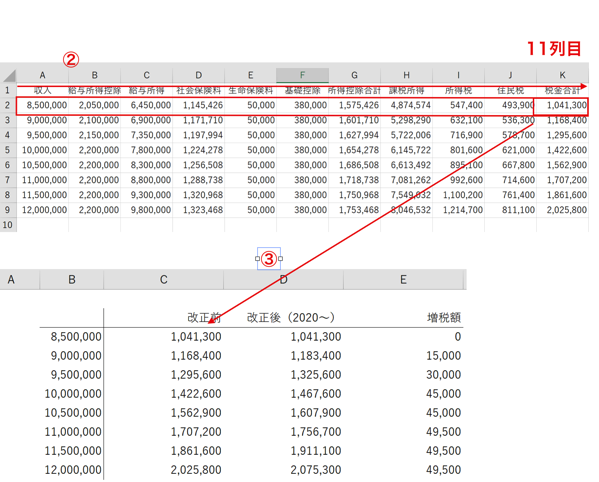This screenshot has width=599, height=482.
Task: Select cell with value 1,686,508
Action: coord(354,165)
